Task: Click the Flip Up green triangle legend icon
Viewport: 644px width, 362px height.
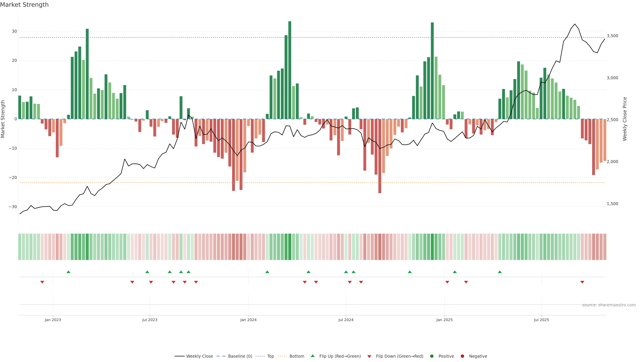Action: tap(312, 356)
